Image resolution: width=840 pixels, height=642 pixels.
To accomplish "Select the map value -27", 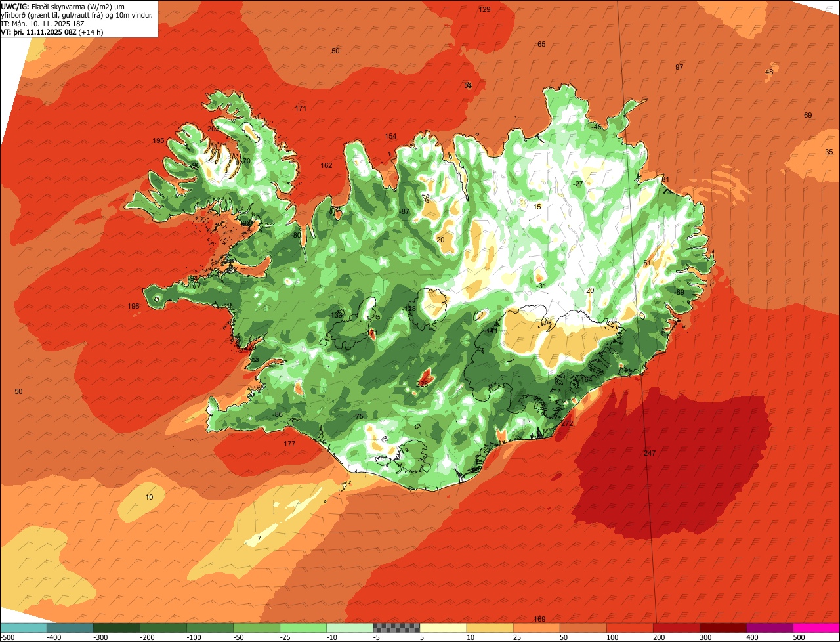I will (577, 184).
